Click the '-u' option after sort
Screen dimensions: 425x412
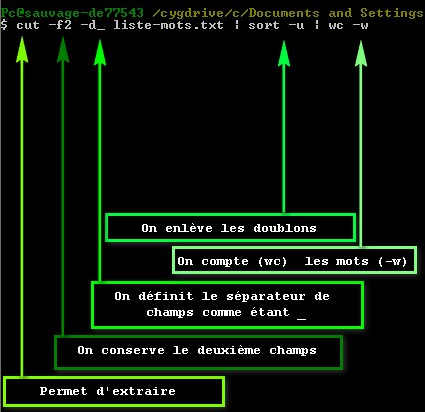pyautogui.click(x=296, y=26)
